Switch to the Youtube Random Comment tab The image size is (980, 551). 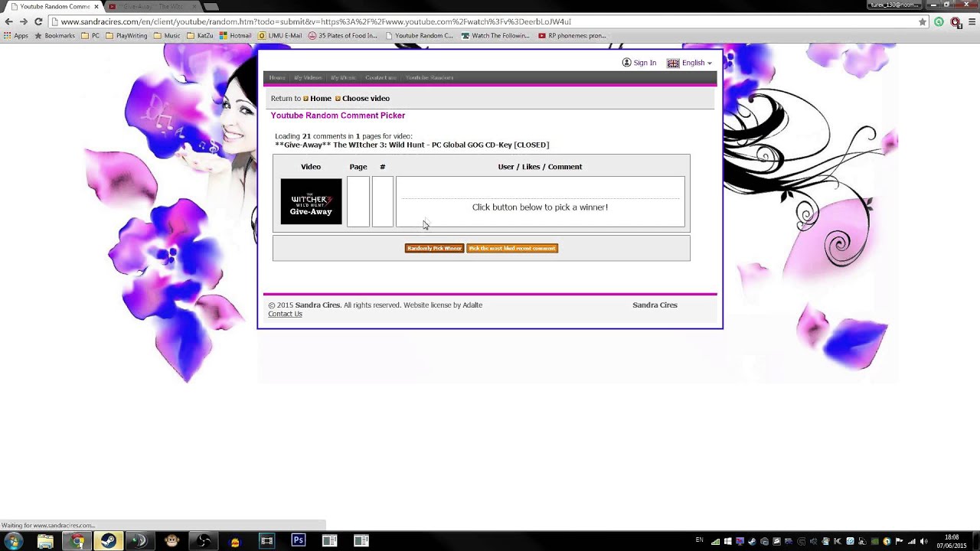point(54,7)
